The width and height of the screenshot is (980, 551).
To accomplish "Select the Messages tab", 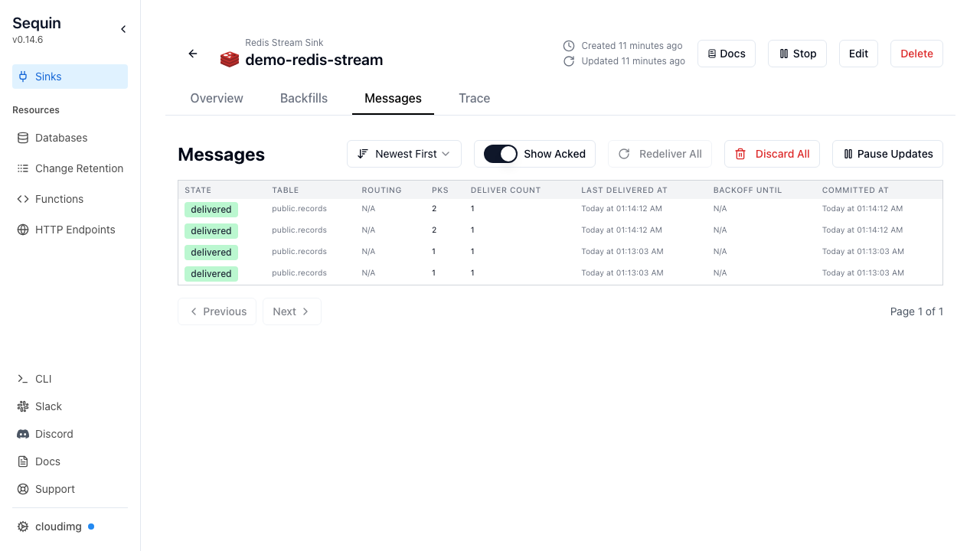I will pyautogui.click(x=393, y=98).
